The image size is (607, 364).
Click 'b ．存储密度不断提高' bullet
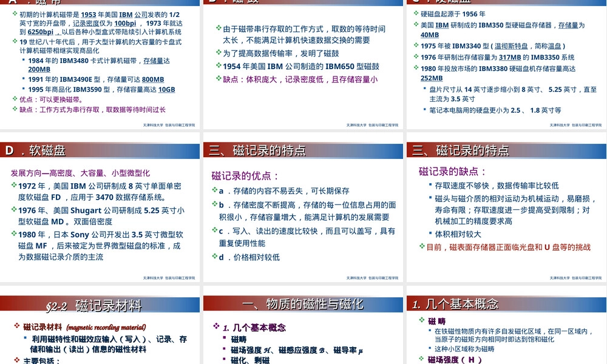coord(307,211)
